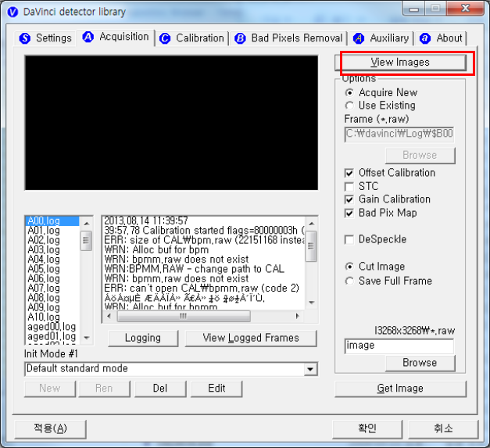Click the image file name input field

pos(399,346)
